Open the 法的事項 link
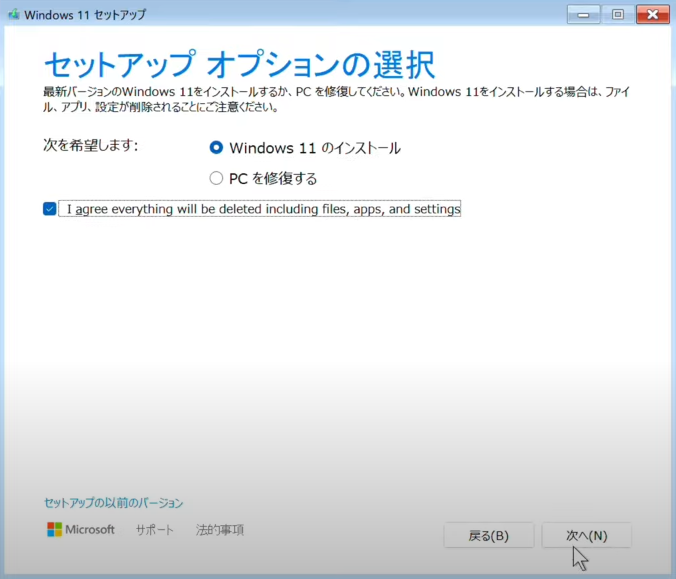Image resolution: width=676 pixels, height=579 pixels. (219, 530)
